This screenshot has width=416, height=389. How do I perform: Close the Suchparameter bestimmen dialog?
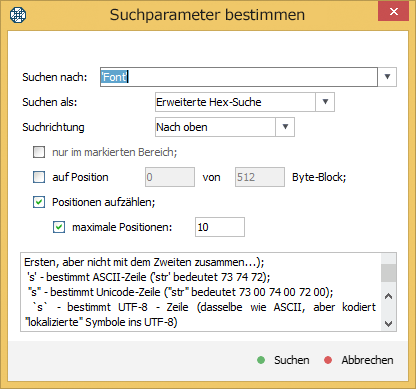click(393, 12)
